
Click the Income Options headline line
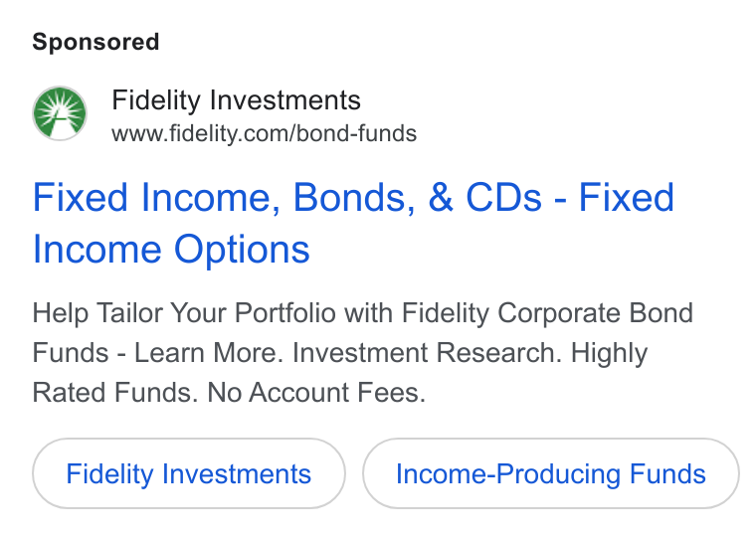tap(171, 250)
